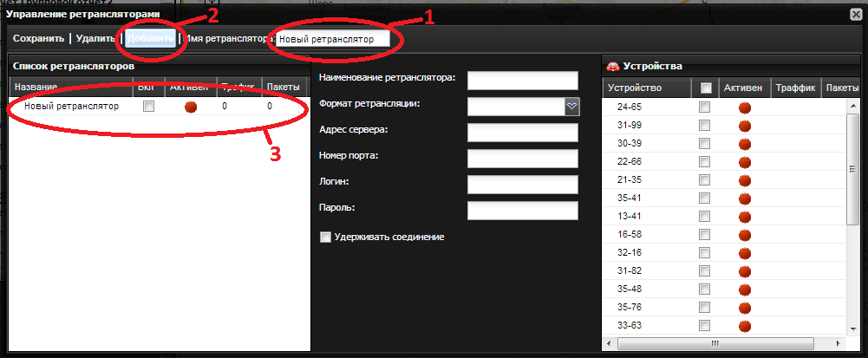The width and height of the screenshot is (868, 358).
Task: Enable the Удерживать соединение checkbox
Action: [x=326, y=237]
